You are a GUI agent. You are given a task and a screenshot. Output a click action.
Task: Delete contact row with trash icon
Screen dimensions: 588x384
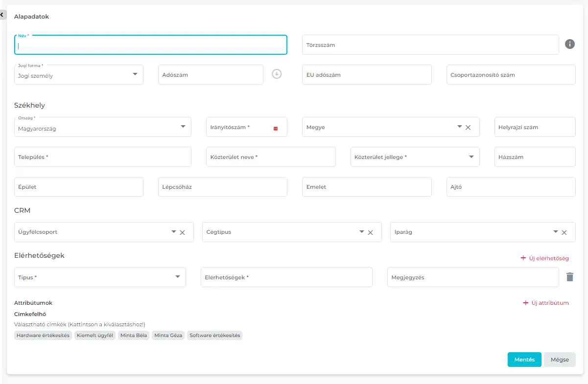(x=569, y=277)
